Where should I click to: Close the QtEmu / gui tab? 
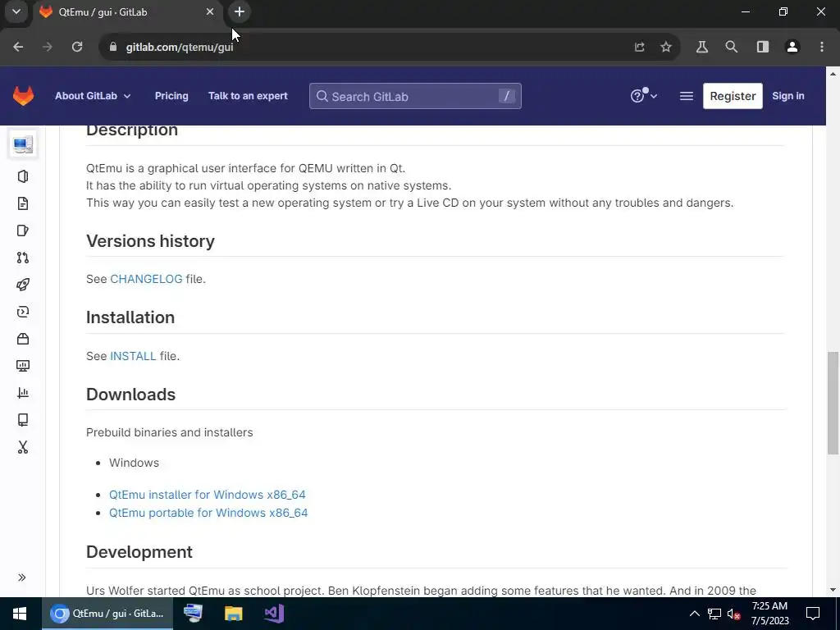tap(210, 11)
